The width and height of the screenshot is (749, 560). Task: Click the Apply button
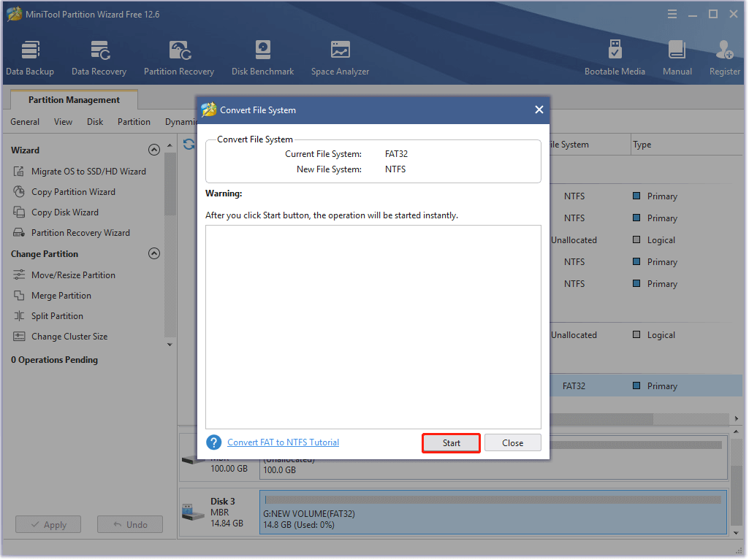pos(48,525)
